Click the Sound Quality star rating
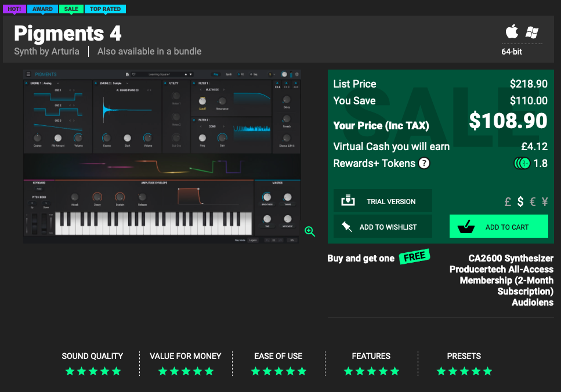Screen dimensions: 561x392 (93, 371)
